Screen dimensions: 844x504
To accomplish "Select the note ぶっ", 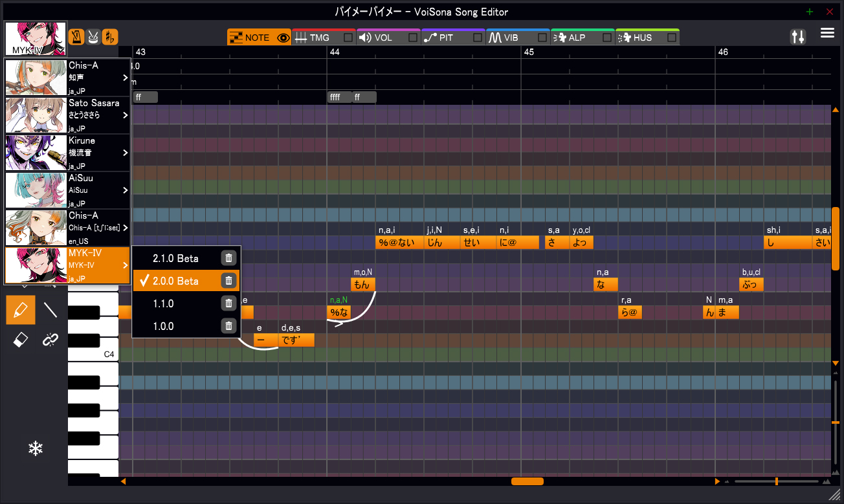I will click(751, 284).
